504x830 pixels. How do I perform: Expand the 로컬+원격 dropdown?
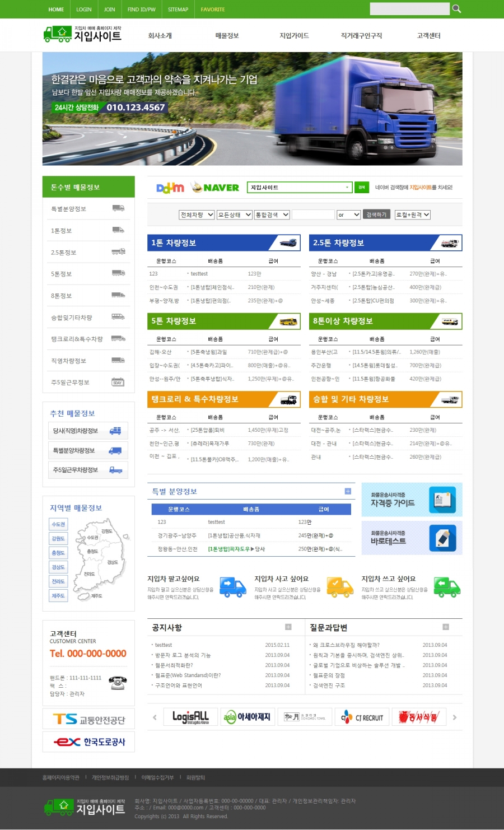click(x=413, y=215)
